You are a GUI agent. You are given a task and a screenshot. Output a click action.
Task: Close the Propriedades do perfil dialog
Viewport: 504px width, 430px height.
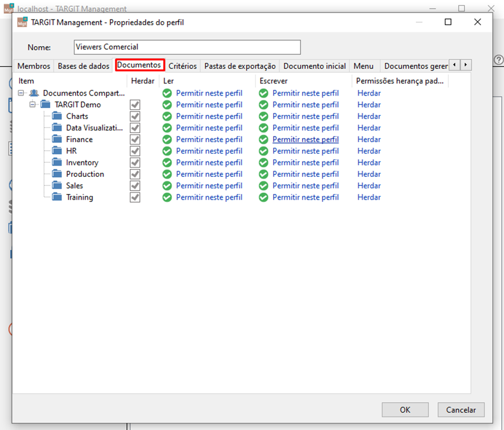coord(478,22)
